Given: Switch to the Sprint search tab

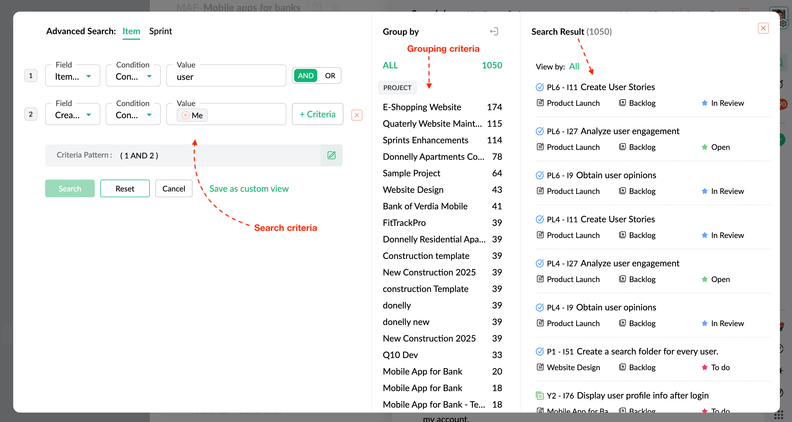Looking at the screenshot, I should pyautogui.click(x=161, y=31).
